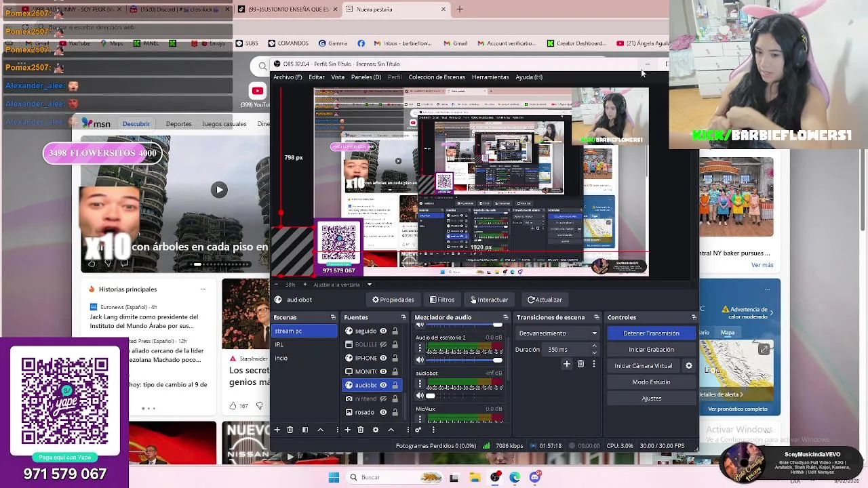Play the MSN video about árboles
Image resolution: width=868 pixels, height=488 pixels.
pos(219,190)
